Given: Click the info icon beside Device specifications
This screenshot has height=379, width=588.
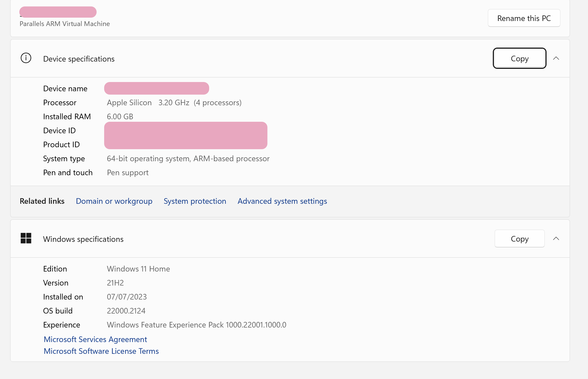Looking at the screenshot, I should (x=25, y=58).
